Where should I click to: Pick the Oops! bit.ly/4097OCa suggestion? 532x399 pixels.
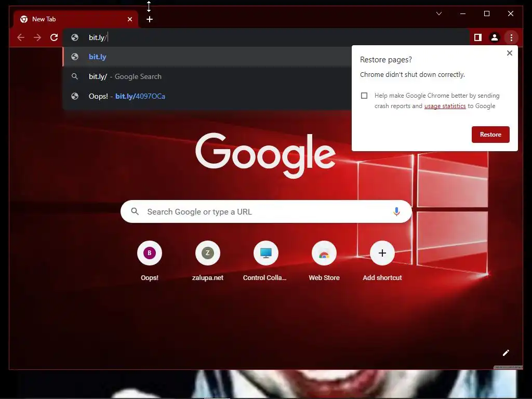(207, 96)
